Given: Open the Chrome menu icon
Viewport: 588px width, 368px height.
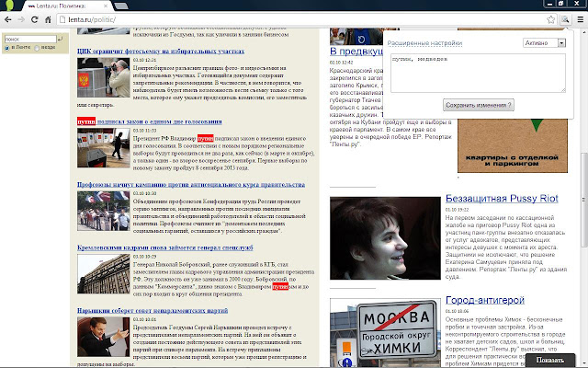Looking at the screenshot, I should (x=580, y=19).
